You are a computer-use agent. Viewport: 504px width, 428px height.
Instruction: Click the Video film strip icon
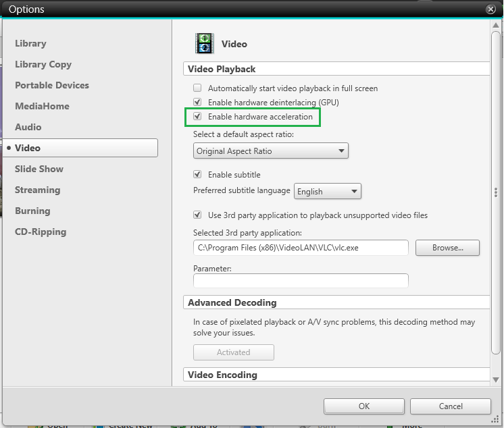tap(204, 43)
